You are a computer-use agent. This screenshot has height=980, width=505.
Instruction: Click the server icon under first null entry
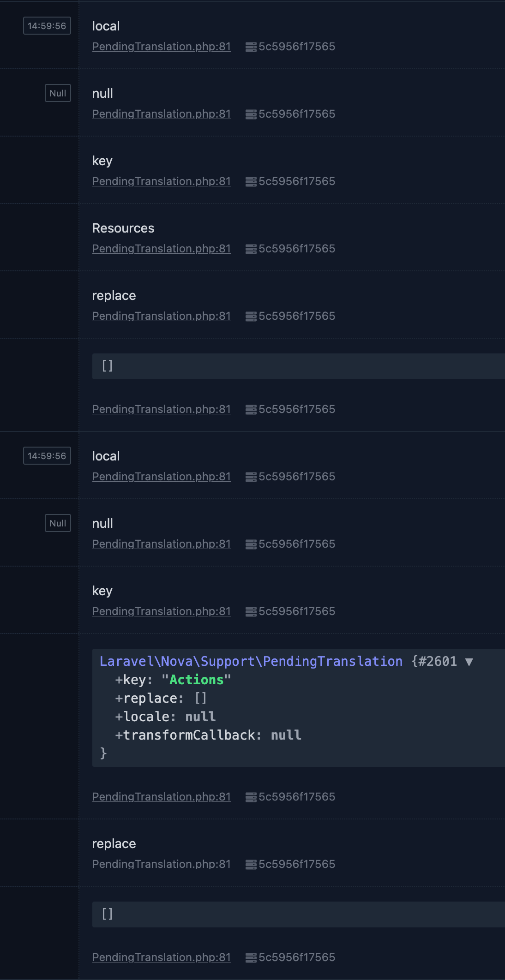(x=251, y=114)
